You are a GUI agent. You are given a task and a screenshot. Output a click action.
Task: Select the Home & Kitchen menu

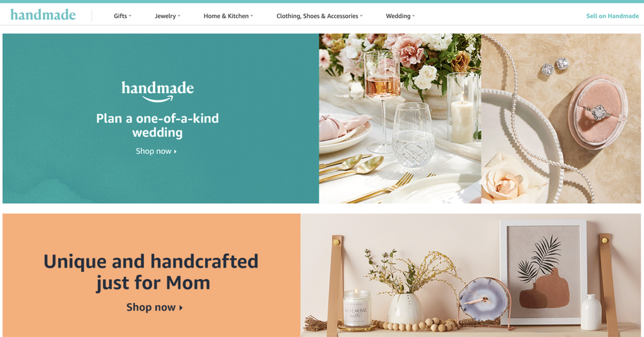(226, 16)
